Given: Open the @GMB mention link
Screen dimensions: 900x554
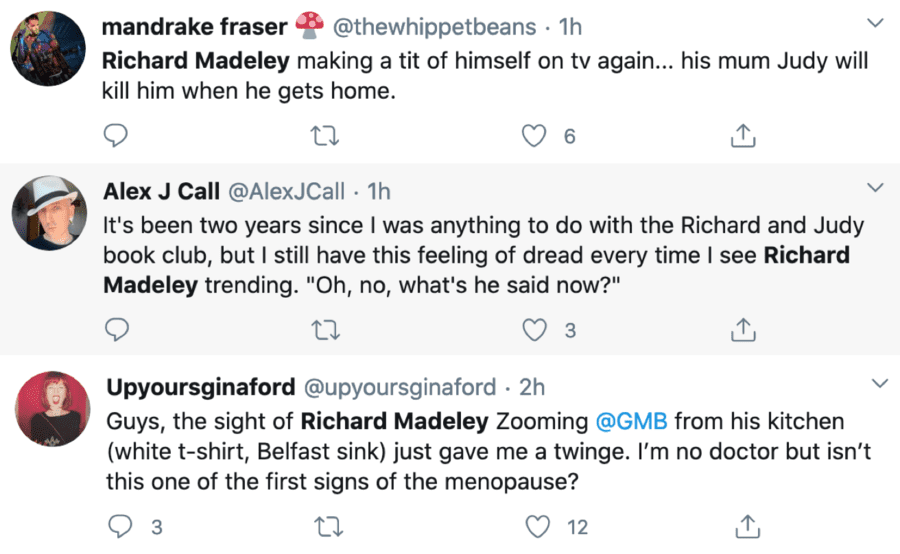Looking at the screenshot, I should pos(626,420).
